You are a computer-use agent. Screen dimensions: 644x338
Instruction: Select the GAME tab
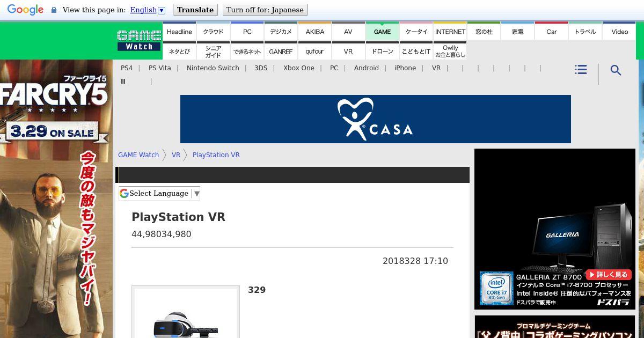pos(382,32)
